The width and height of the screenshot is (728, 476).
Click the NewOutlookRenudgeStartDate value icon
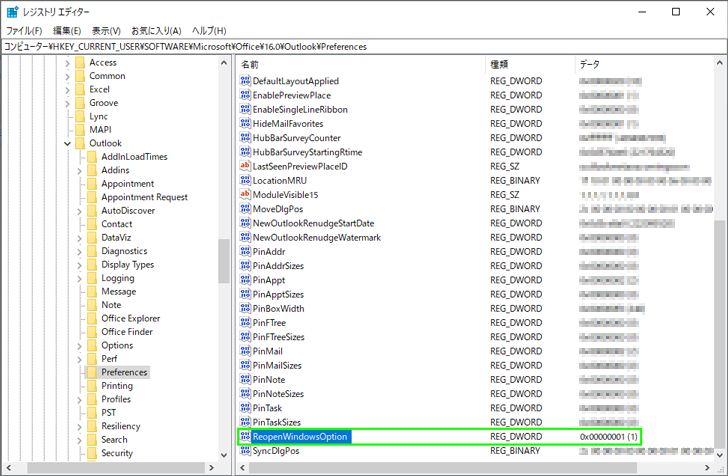tap(245, 223)
